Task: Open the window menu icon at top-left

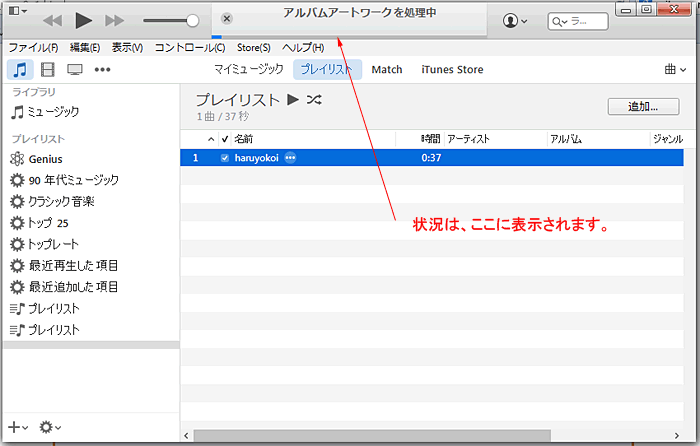Action: (17, 10)
